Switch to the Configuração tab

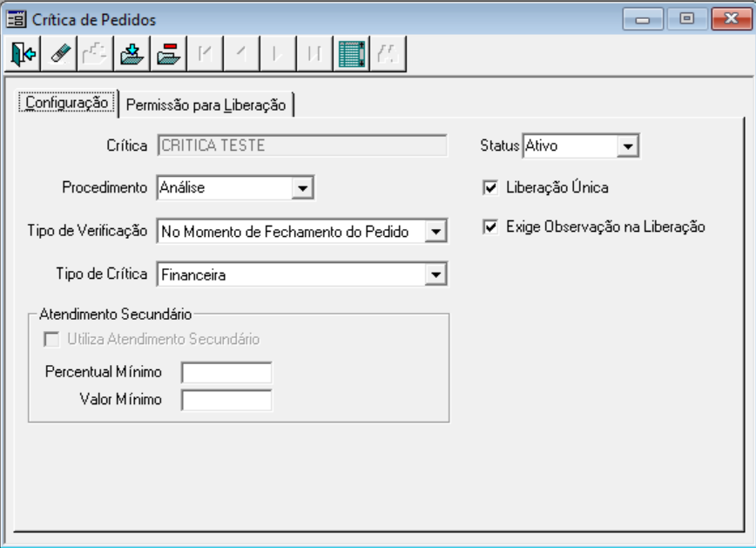click(x=67, y=103)
